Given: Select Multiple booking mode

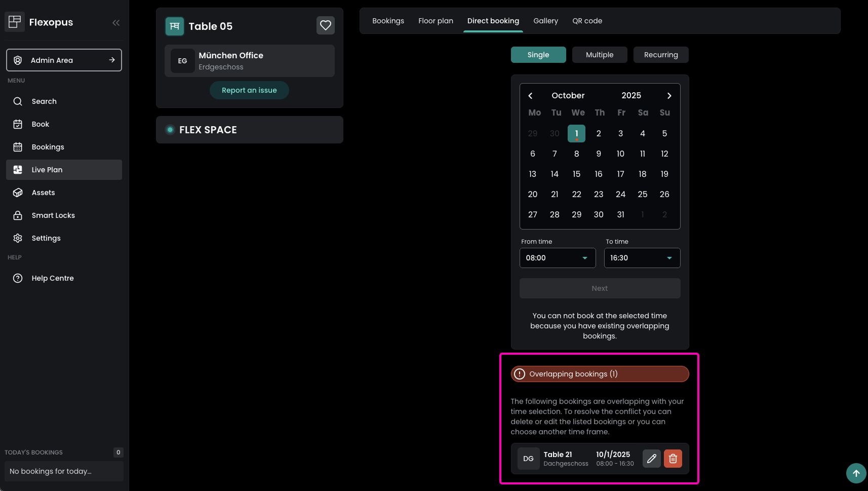Looking at the screenshot, I should coord(599,55).
